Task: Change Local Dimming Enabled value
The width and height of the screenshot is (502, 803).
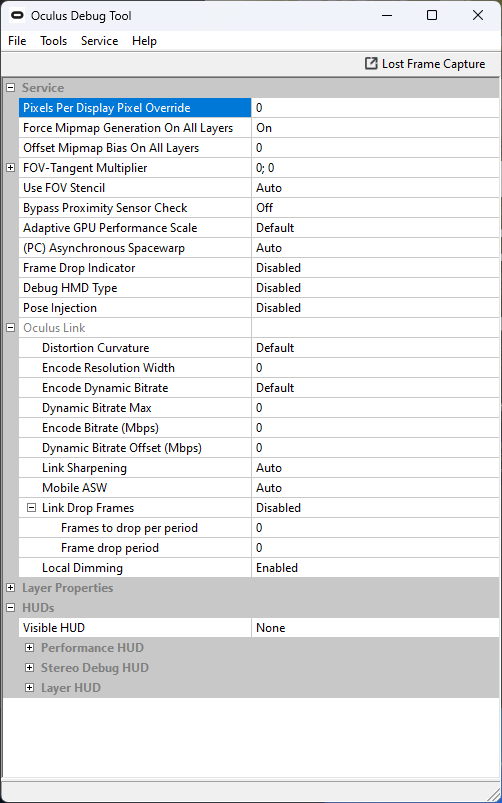Action: (375, 568)
